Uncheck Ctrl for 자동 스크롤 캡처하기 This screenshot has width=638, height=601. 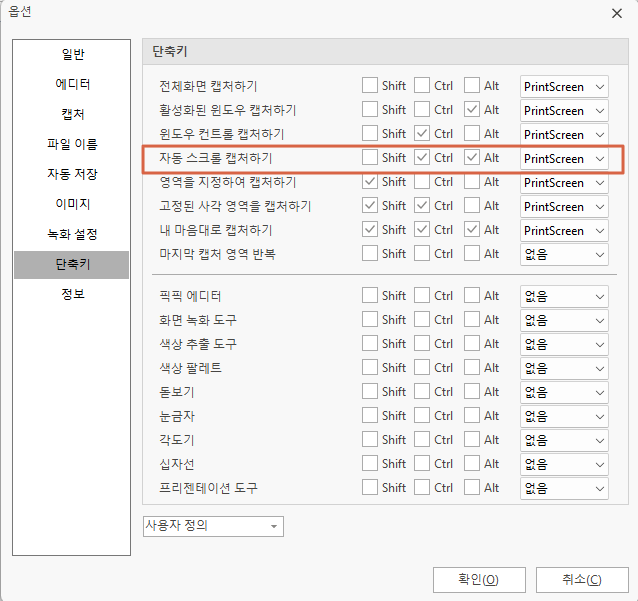tap(422, 157)
